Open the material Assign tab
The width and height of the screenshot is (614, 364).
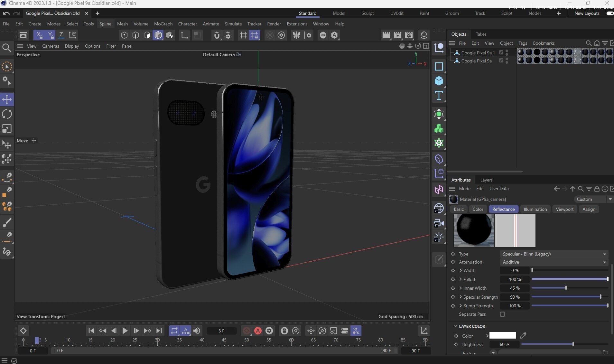(x=589, y=209)
